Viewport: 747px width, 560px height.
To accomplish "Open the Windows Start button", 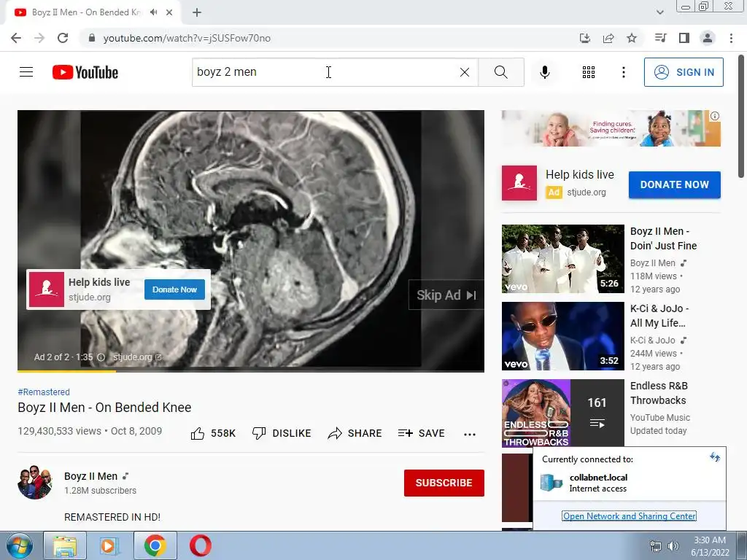I will pyautogui.click(x=20, y=545).
